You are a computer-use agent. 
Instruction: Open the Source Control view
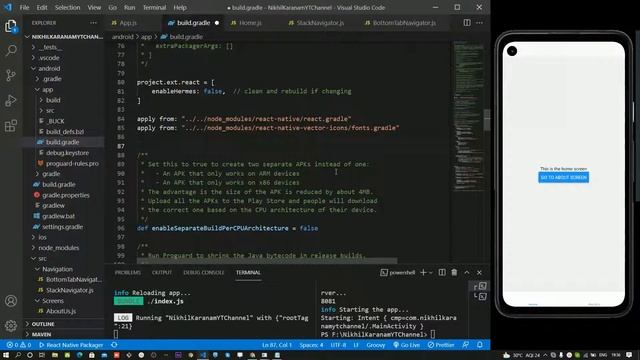click(x=11, y=75)
